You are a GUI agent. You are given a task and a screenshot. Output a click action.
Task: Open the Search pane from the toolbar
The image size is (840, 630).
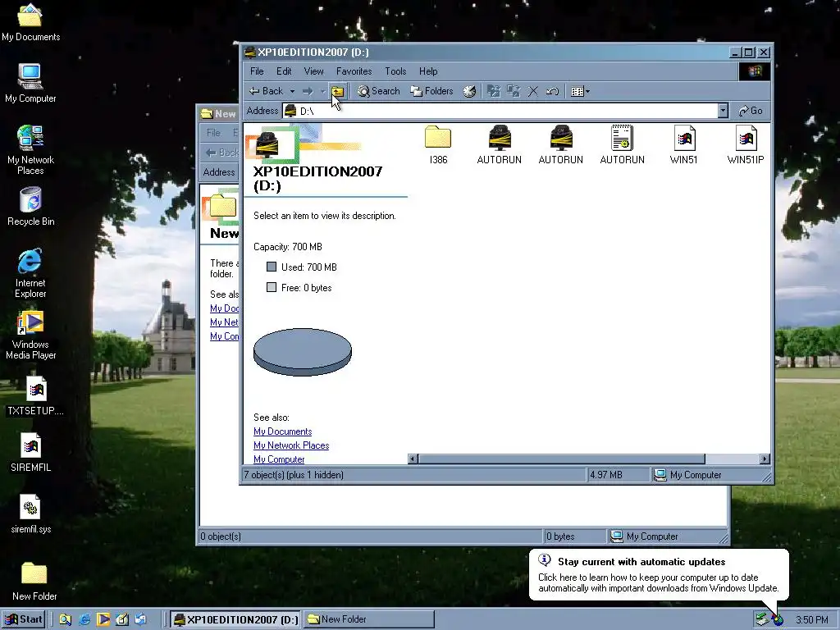pos(379,91)
